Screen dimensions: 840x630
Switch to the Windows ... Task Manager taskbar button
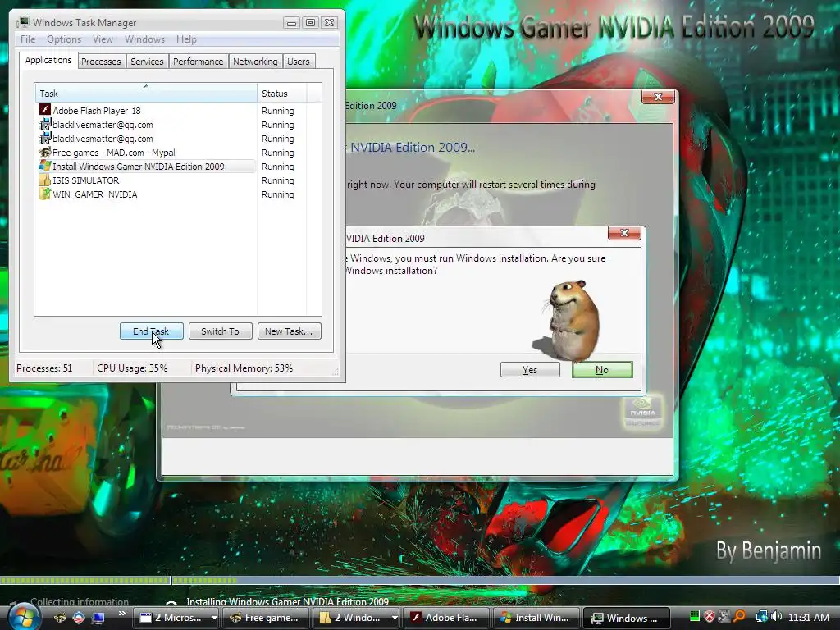coord(626,618)
